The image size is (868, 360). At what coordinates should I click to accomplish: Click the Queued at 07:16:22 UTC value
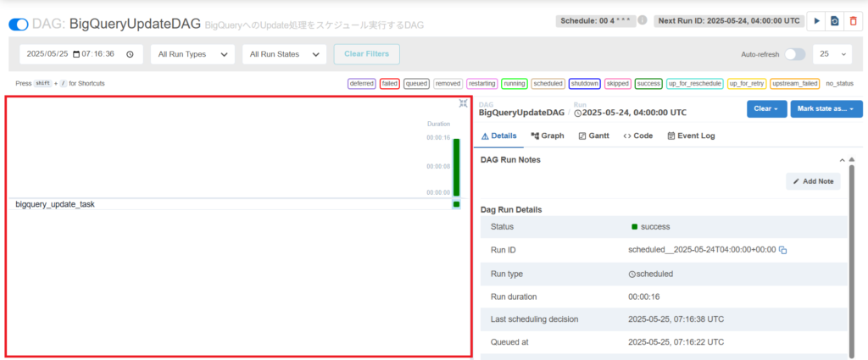pos(676,342)
